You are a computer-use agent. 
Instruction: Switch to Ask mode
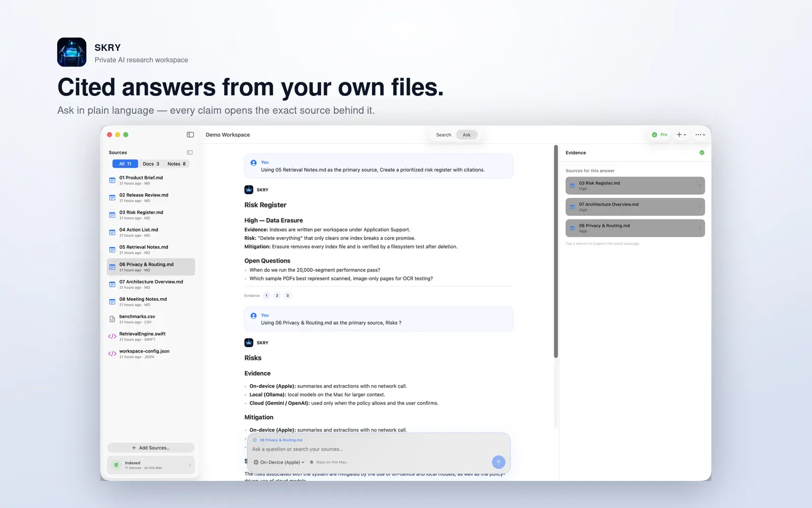coord(466,135)
